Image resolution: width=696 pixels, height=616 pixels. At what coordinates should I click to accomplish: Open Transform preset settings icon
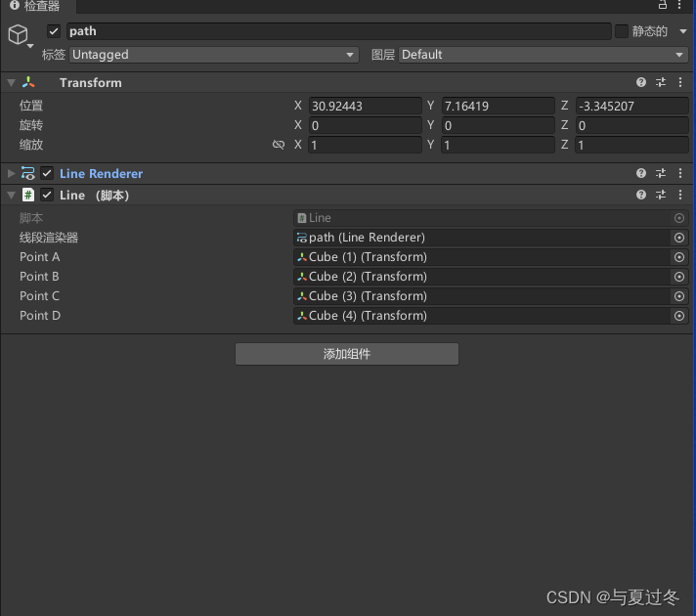[661, 82]
